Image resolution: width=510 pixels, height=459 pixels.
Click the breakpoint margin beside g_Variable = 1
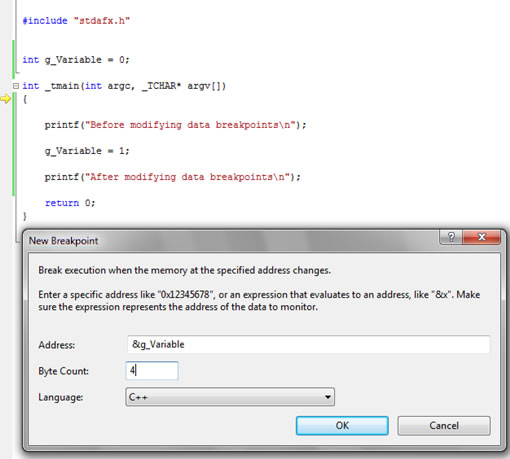pos(6,151)
